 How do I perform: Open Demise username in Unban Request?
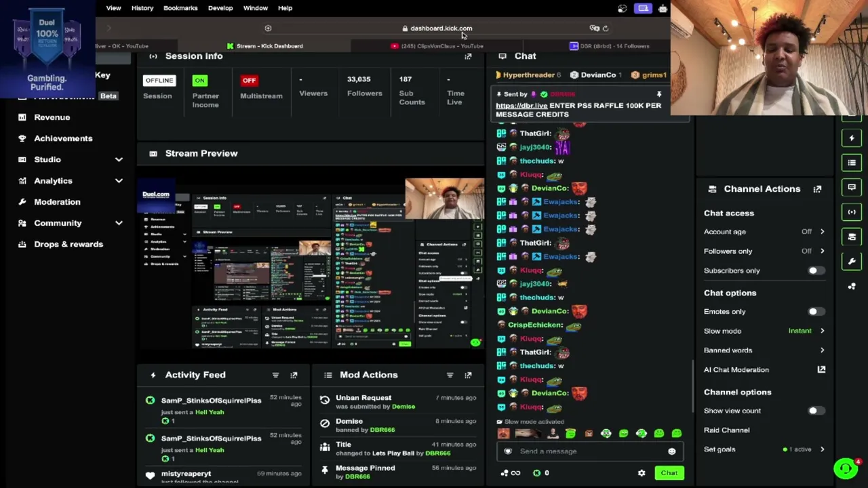click(x=403, y=407)
